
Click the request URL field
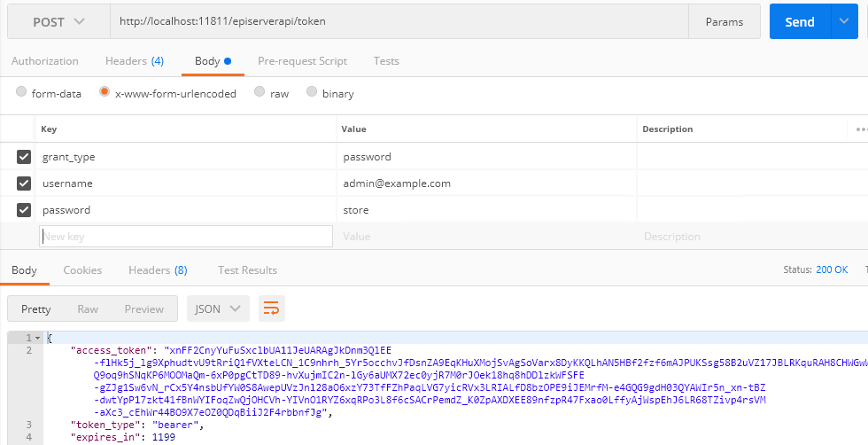tap(399, 22)
